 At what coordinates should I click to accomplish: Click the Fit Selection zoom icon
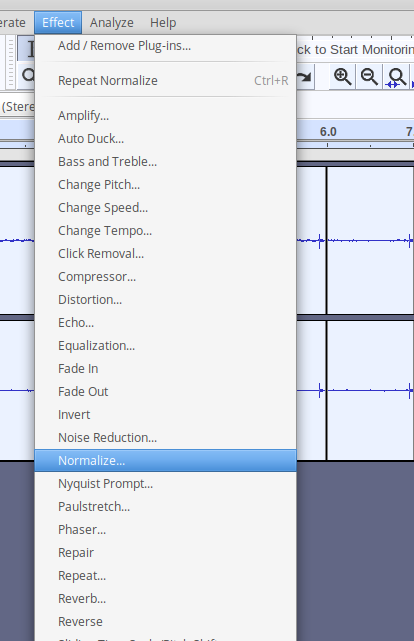tap(396, 76)
